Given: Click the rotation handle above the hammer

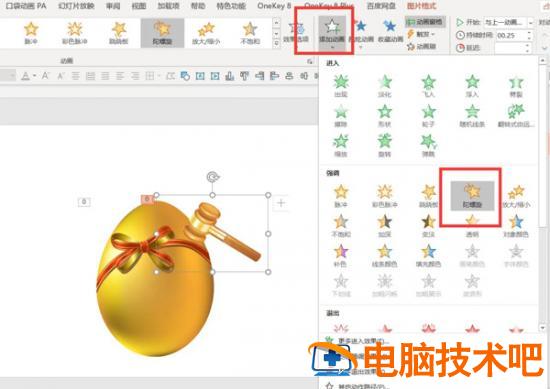Looking at the screenshot, I should 212,177.
